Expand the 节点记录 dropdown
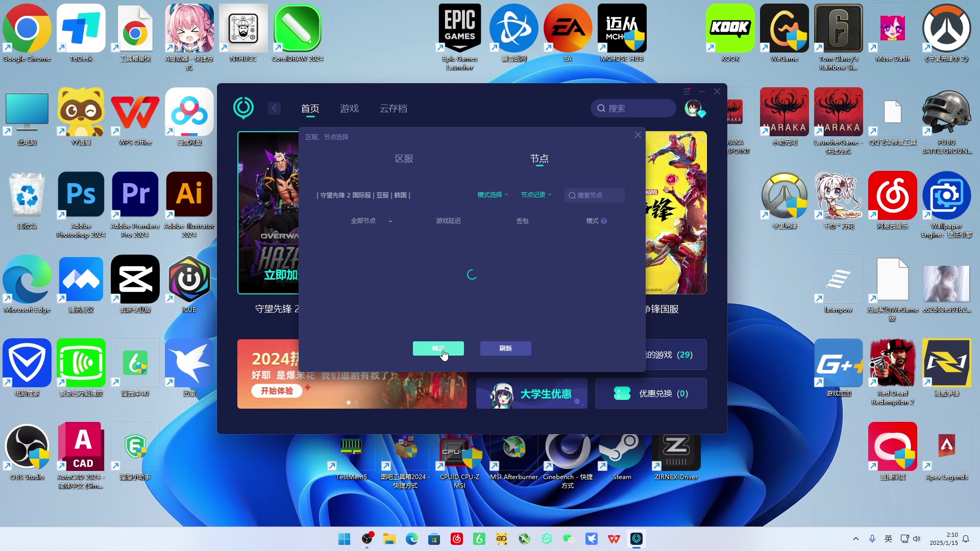Image resolution: width=980 pixels, height=551 pixels. (536, 195)
